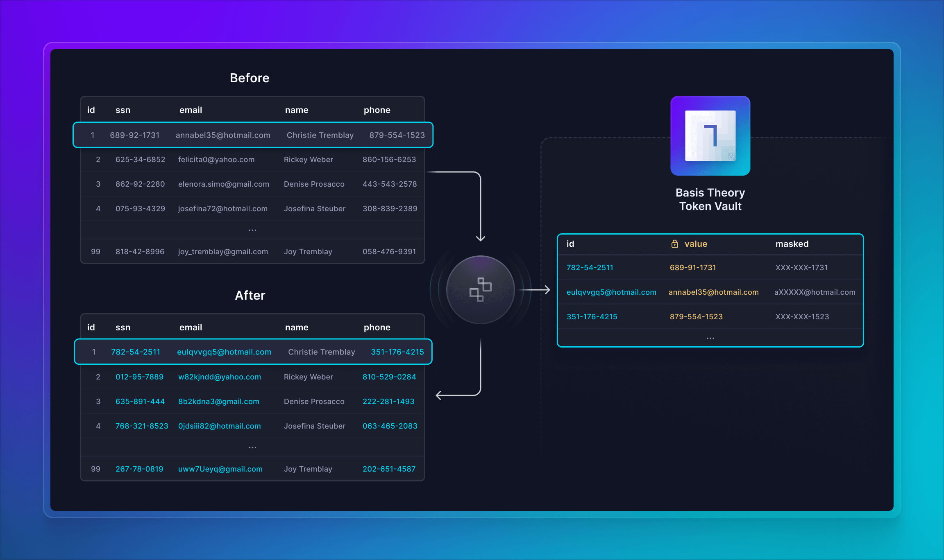Click Josefina Steuber in the After table
The height and width of the screenshot is (560, 944).
point(315,426)
